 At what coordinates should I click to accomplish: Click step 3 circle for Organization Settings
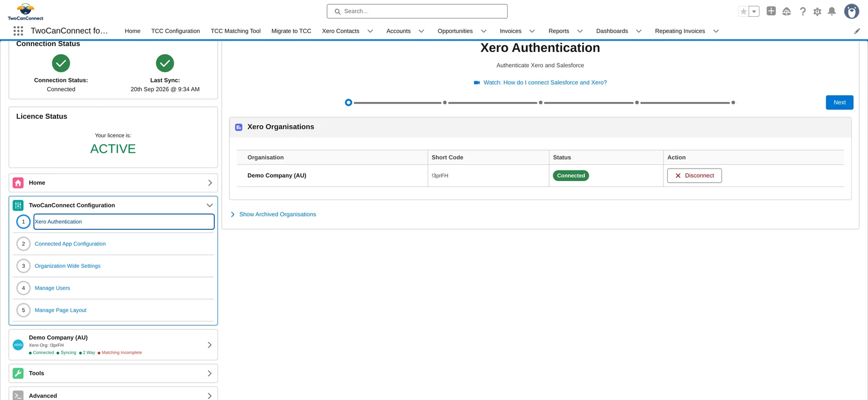pyautogui.click(x=23, y=266)
